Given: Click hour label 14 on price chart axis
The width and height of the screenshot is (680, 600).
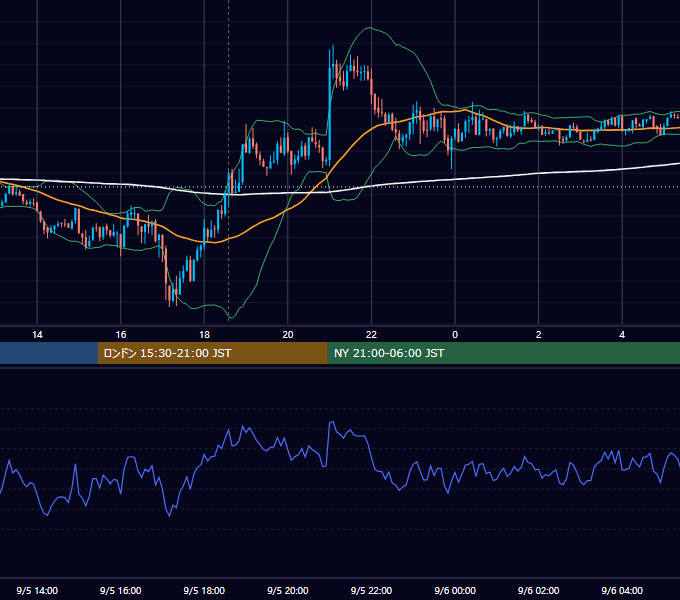Looking at the screenshot, I should point(37,335).
